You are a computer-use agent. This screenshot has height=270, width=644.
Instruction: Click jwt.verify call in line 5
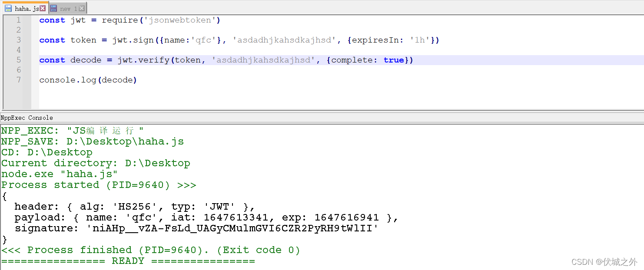pyautogui.click(x=143, y=60)
